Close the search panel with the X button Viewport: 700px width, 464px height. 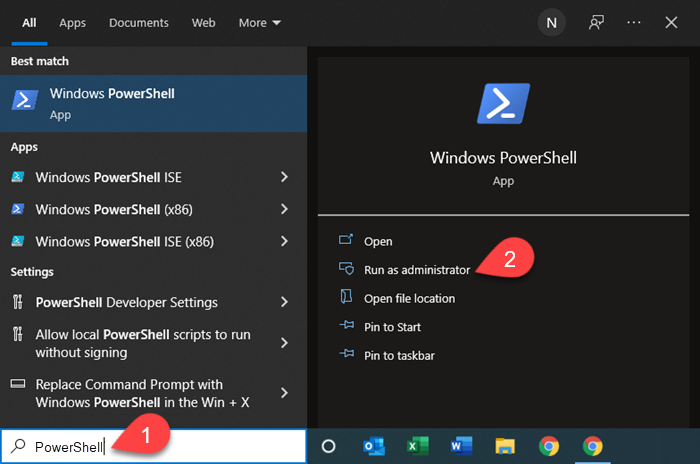[x=671, y=22]
